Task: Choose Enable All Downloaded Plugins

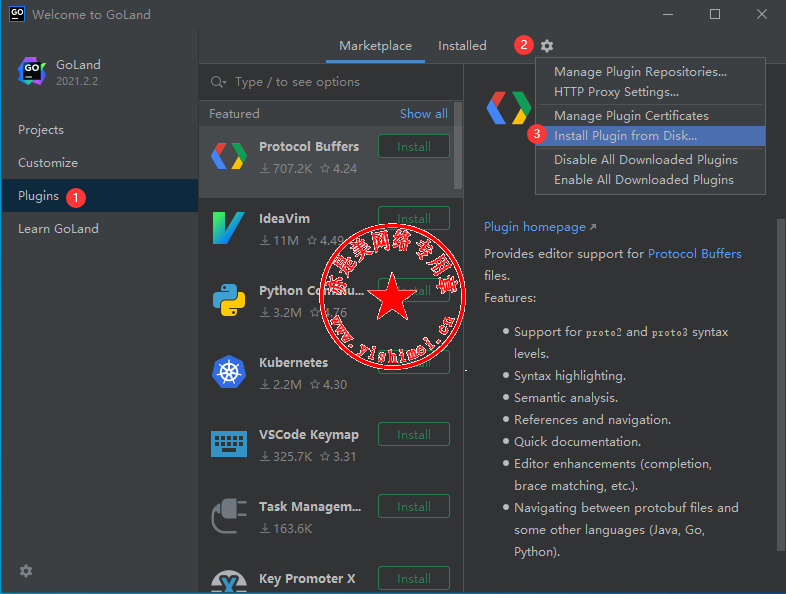Action: tap(650, 179)
